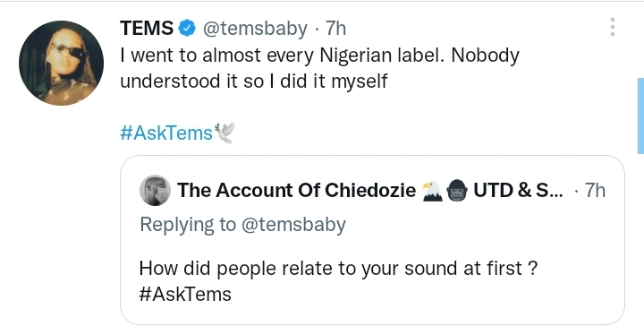Click the blue scrollbar on the right edge
Viewport: 644px width, 326px height.
click(640, 116)
